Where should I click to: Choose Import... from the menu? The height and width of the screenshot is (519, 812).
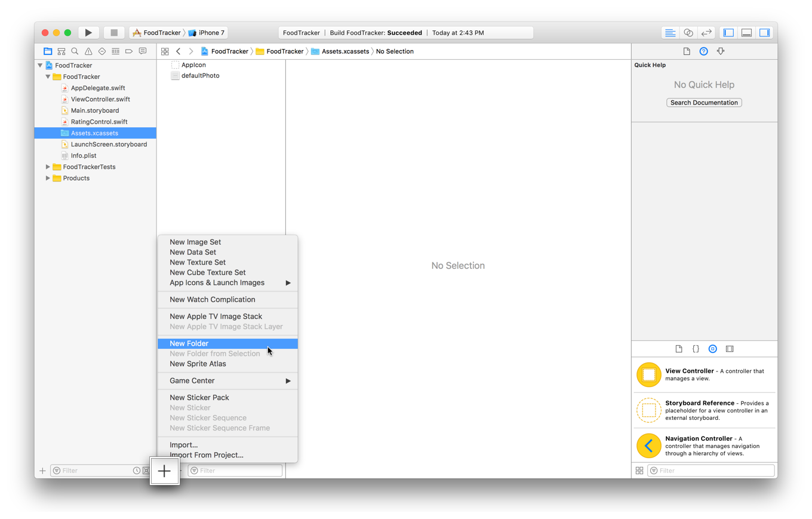click(227, 445)
